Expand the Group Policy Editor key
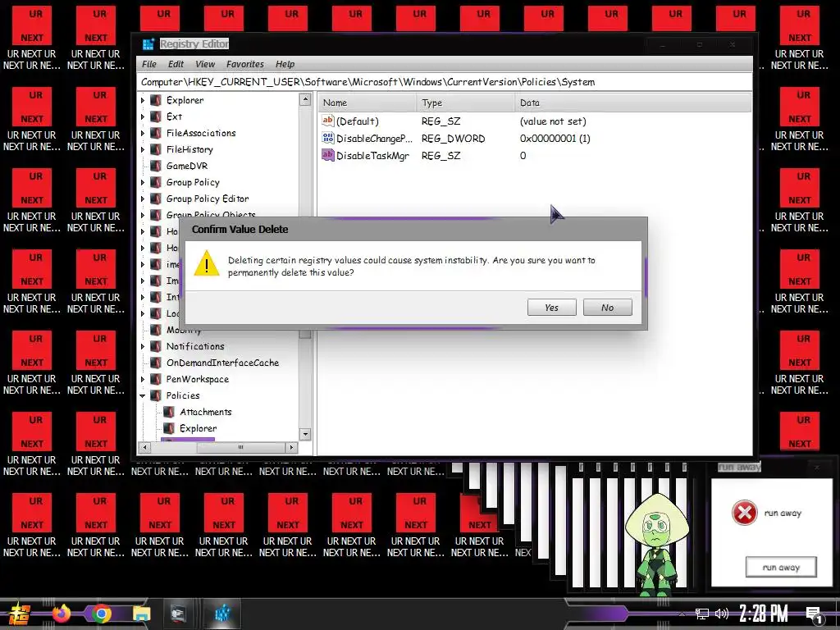 [143, 199]
